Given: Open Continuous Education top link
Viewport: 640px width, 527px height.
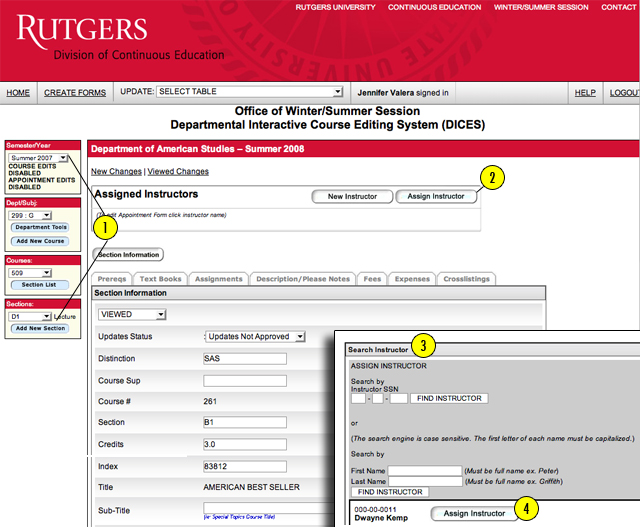Looking at the screenshot, I should point(434,7).
